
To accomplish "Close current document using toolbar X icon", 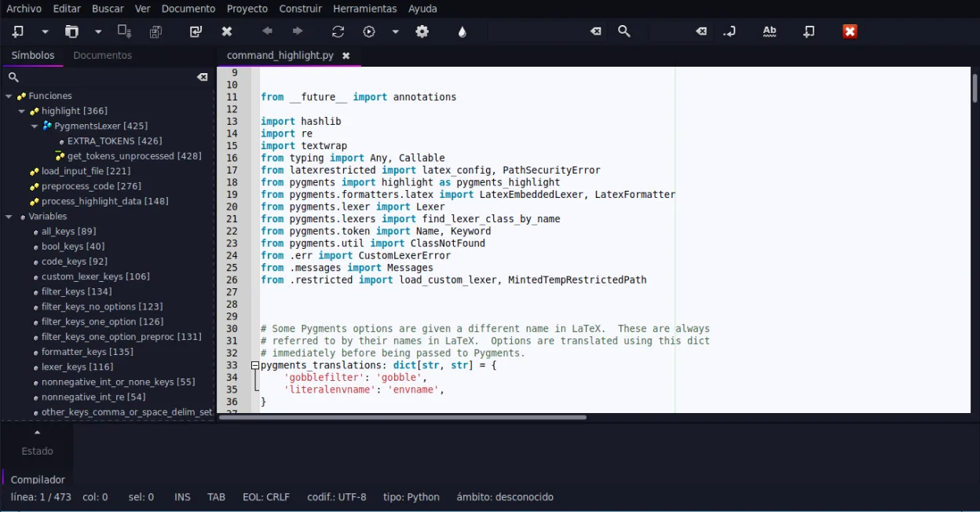I will [227, 31].
